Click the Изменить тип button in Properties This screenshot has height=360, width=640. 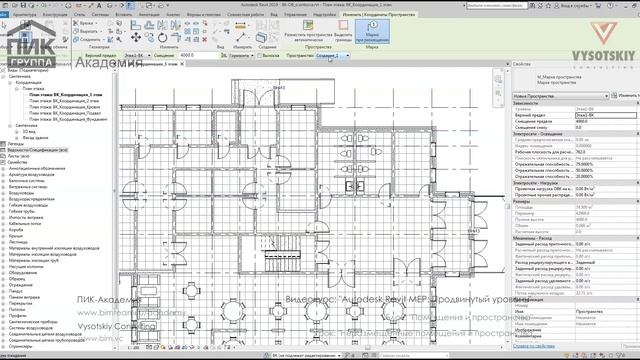point(625,96)
